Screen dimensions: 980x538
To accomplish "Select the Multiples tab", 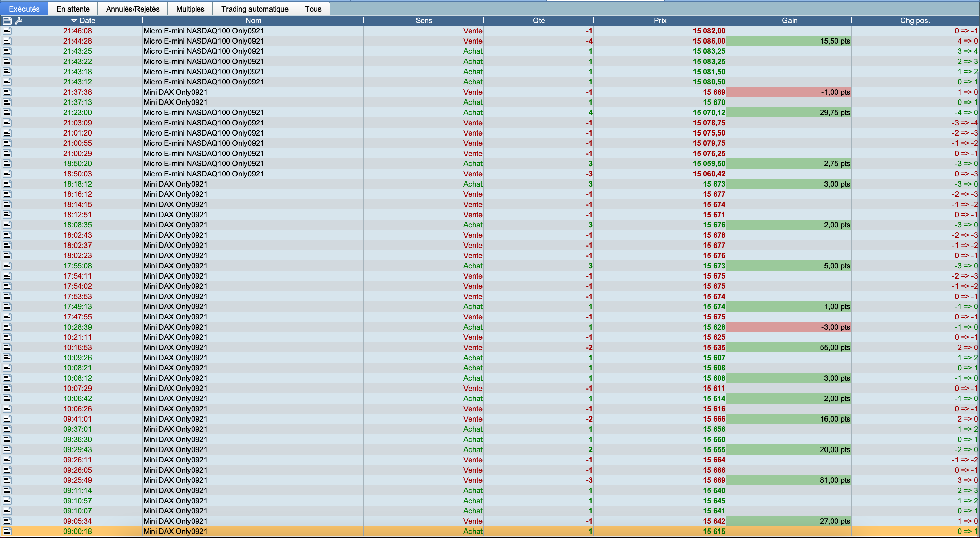I will pos(190,9).
